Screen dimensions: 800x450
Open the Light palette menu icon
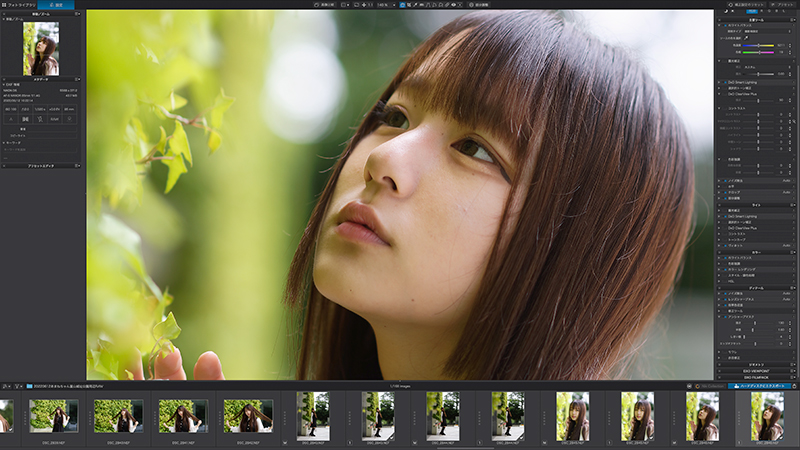793,205
